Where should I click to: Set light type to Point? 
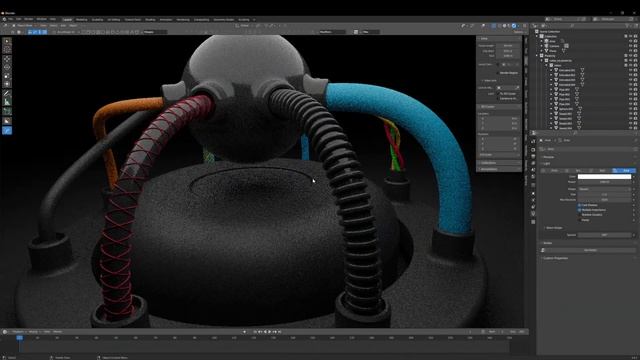tap(554, 171)
